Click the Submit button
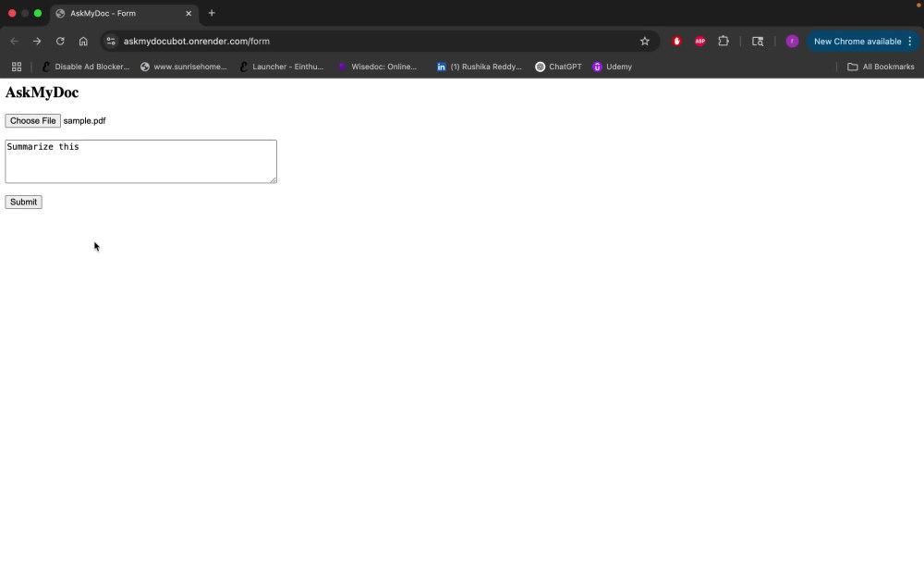924x578 pixels. coord(24,203)
